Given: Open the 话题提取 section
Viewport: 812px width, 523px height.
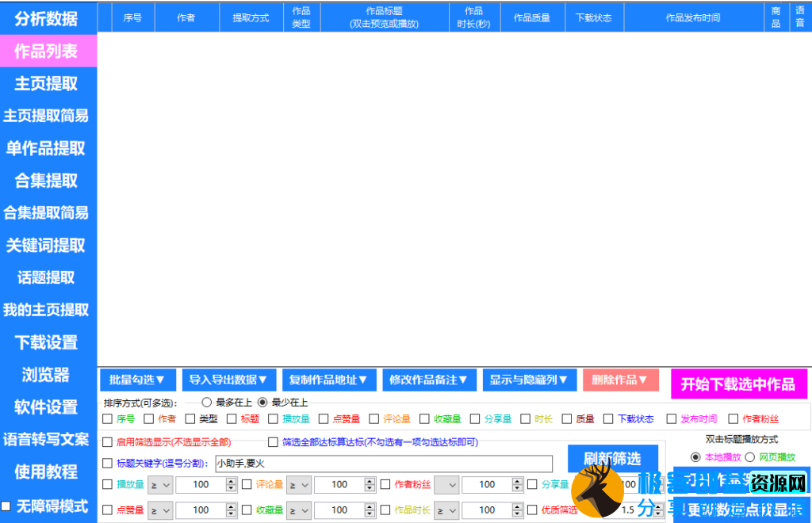Looking at the screenshot, I should point(48,277).
